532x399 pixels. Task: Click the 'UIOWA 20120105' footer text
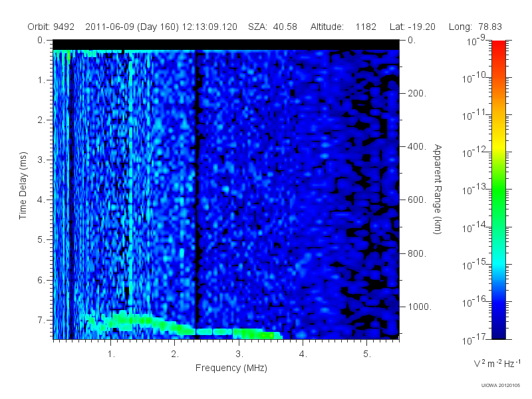pos(501,386)
